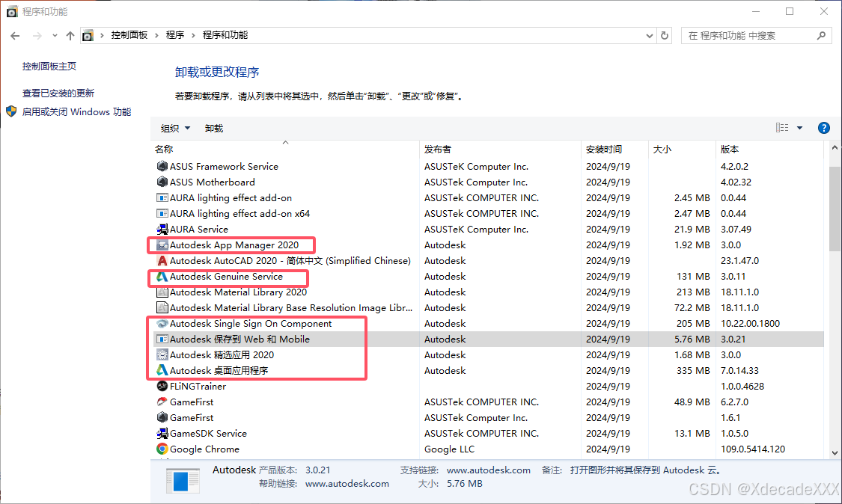The height and width of the screenshot is (504, 842).
Task: Select the FLiNGTrainer program name
Action: point(198,386)
